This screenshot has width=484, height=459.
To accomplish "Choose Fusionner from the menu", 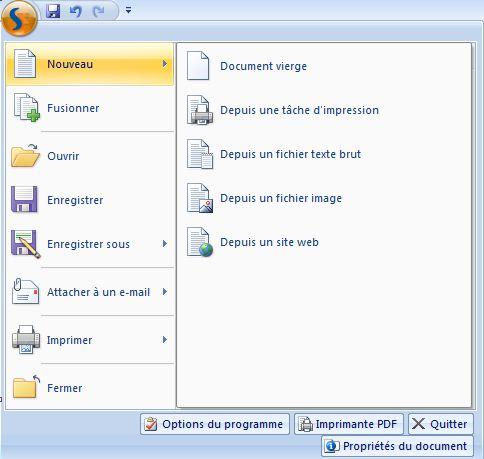I will click(x=90, y=108).
